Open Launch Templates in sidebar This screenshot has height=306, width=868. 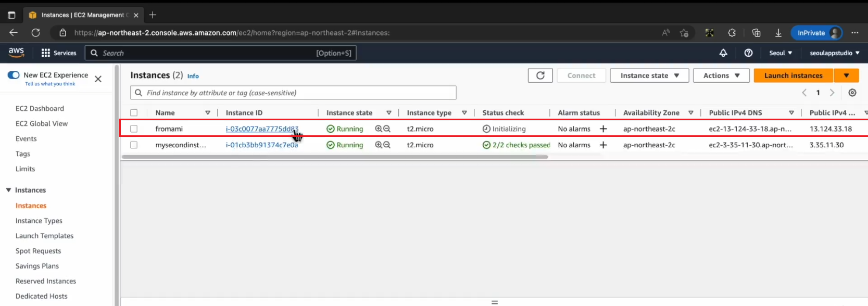click(x=45, y=236)
